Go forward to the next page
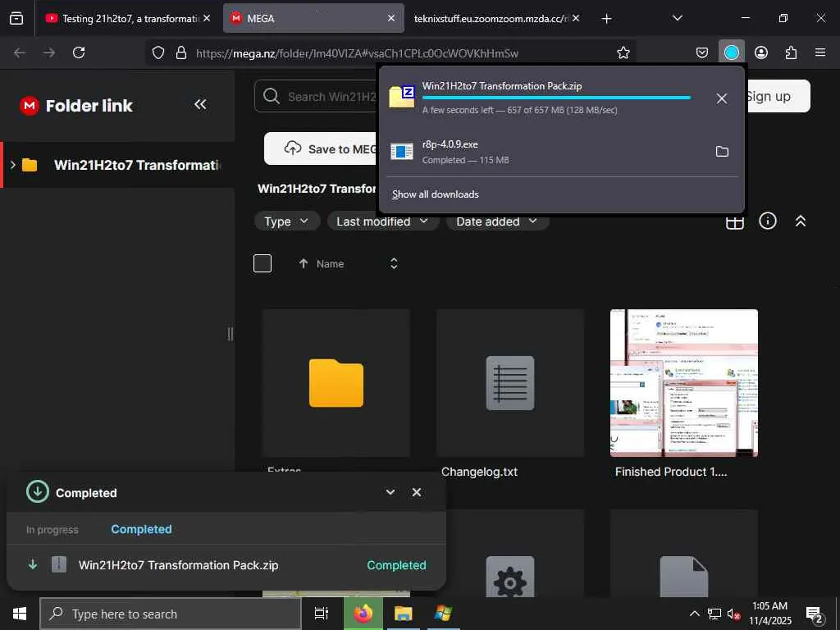 [x=49, y=52]
